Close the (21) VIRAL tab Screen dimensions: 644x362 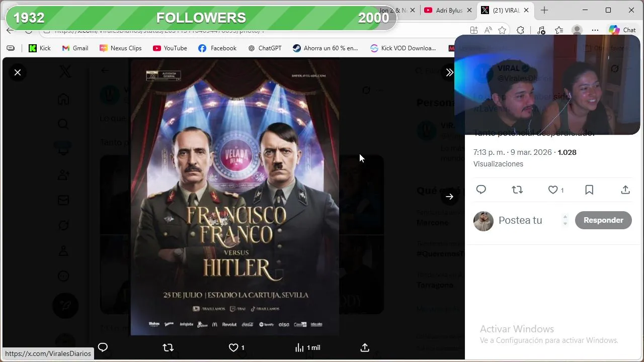[x=526, y=10]
